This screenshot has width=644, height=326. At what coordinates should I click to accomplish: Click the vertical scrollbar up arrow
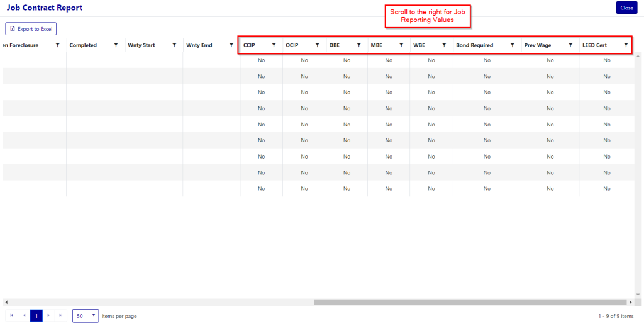click(638, 55)
